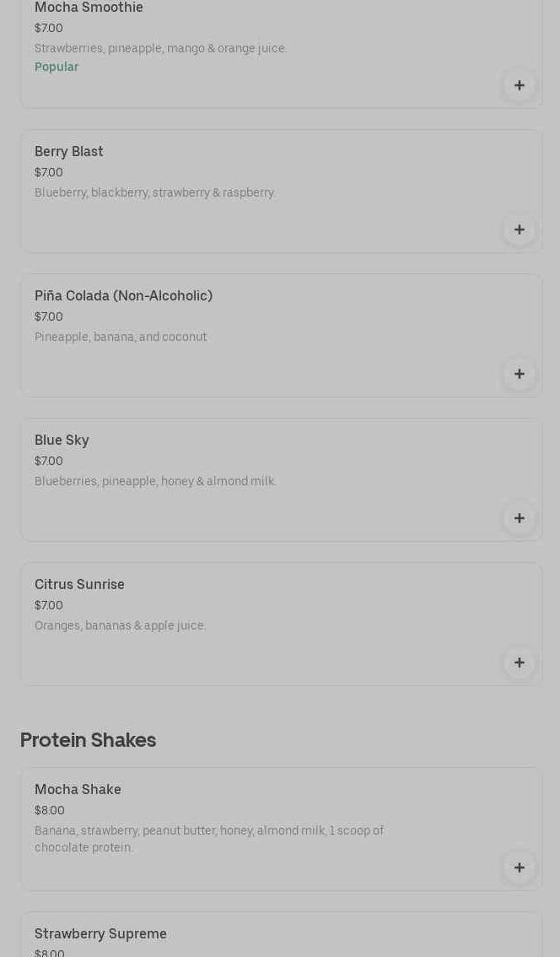Click the Blue Sky ingredients description
Image resolution: width=560 pixels, height=957 pixels.
155,482
